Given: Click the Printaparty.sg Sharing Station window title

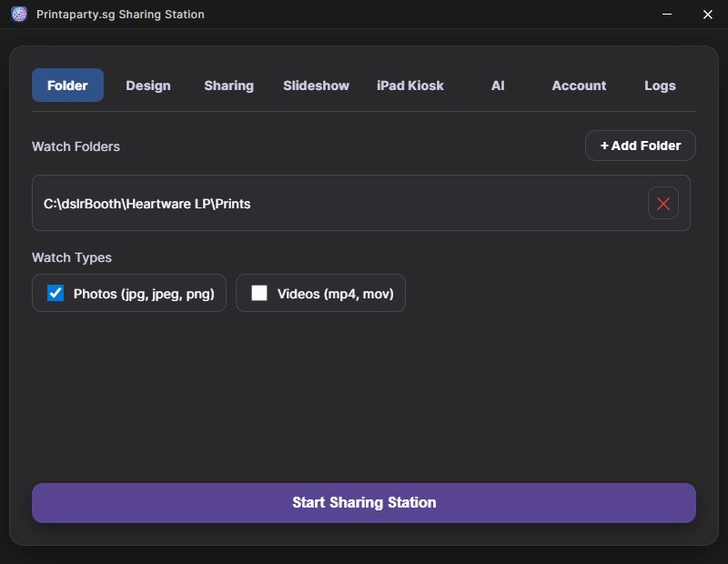Looking at the screenshot, I should (120, 15).
